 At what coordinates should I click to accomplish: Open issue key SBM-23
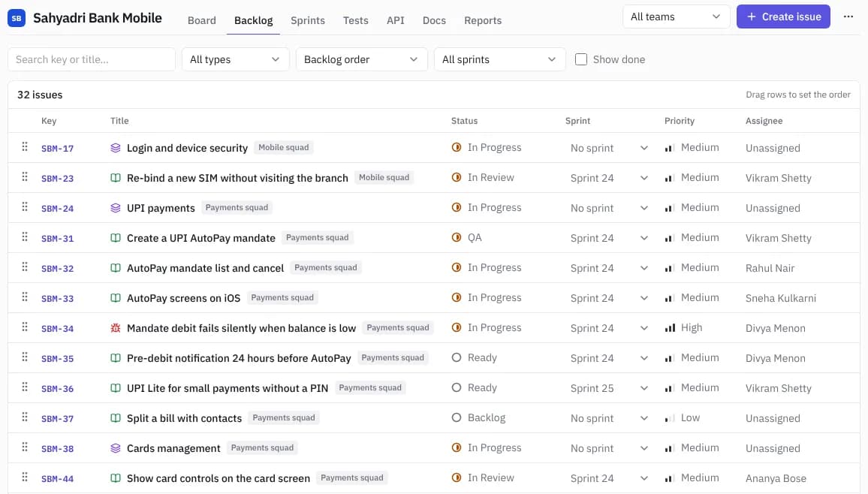click(58, 178)
